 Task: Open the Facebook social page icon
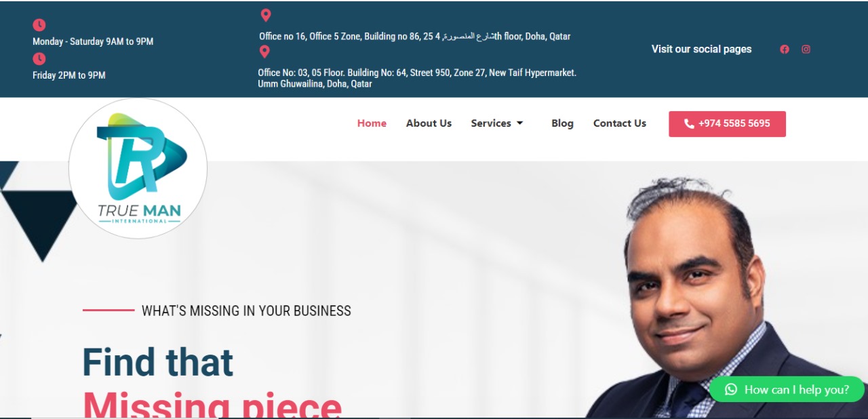click(785, 49)
